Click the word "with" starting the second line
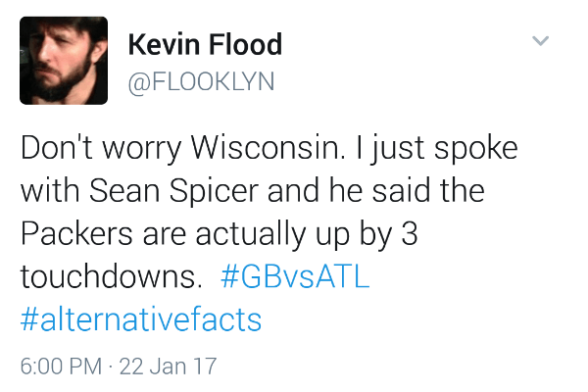 click(49, 192)
